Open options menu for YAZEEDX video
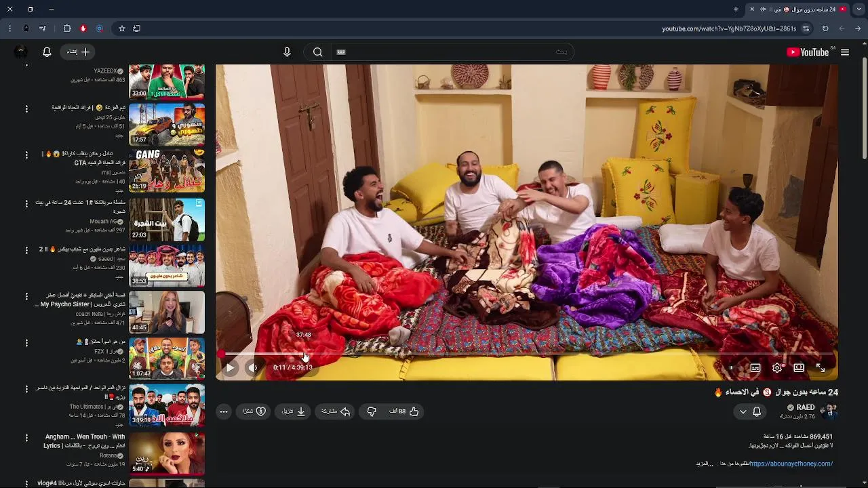 (26, 65)
